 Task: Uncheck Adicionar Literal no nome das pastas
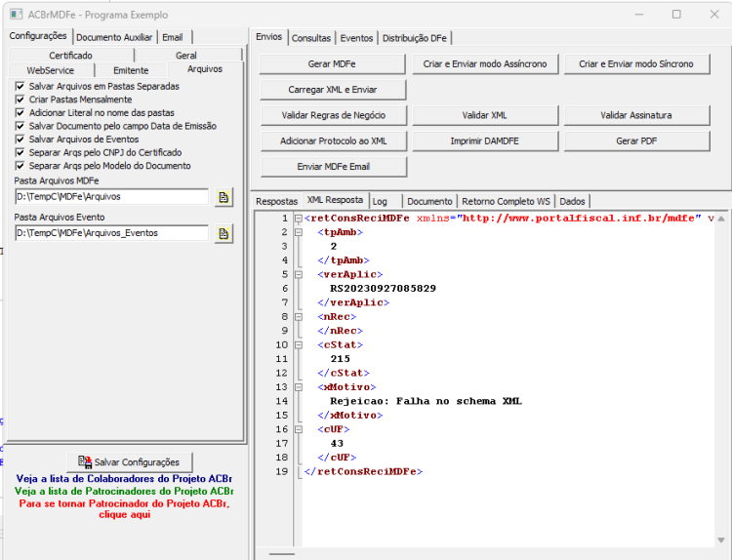[x=20, y=112]
